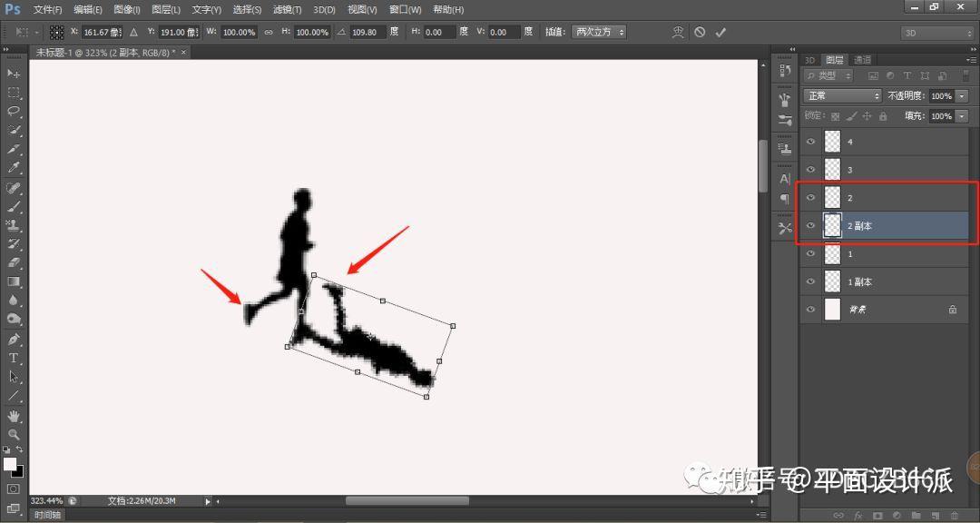Select the Lasso tool
Screen dimensions: 980x523
click(13, 112)
